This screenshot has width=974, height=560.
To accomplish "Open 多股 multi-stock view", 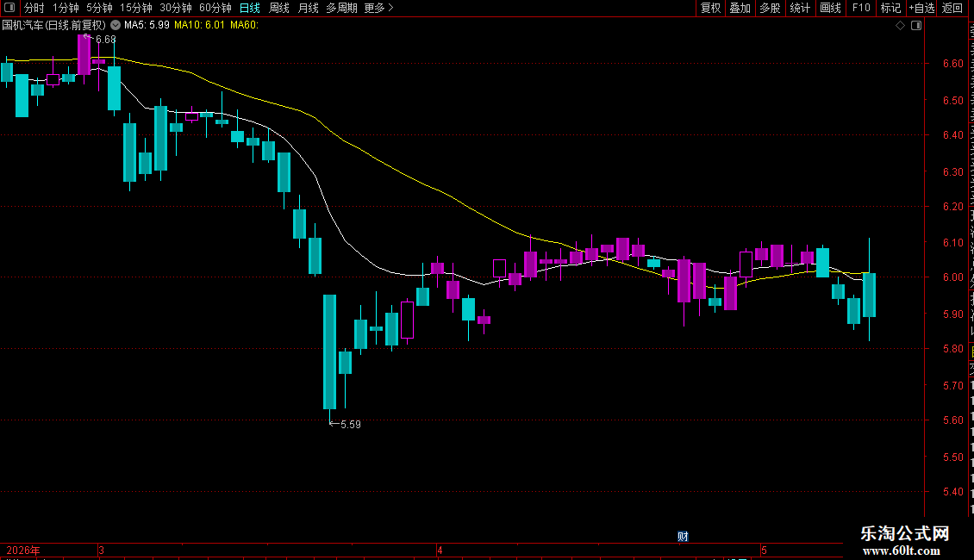I will (x=770, y=8).
